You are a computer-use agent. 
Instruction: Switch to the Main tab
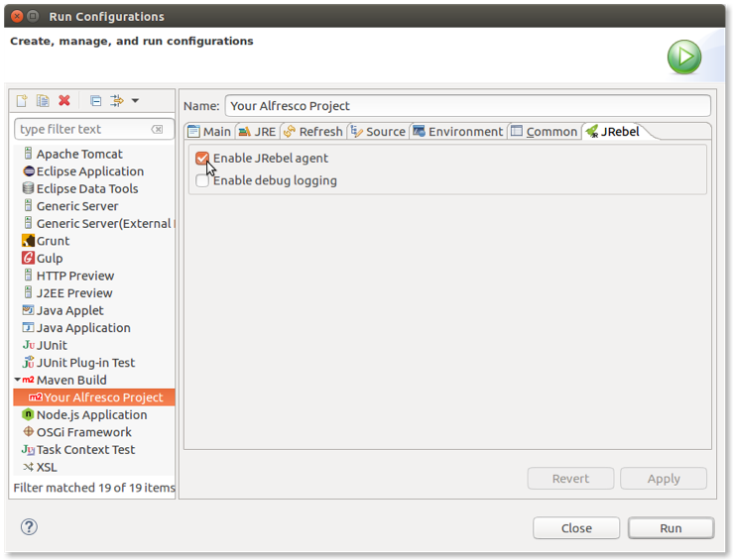point(209,132)
